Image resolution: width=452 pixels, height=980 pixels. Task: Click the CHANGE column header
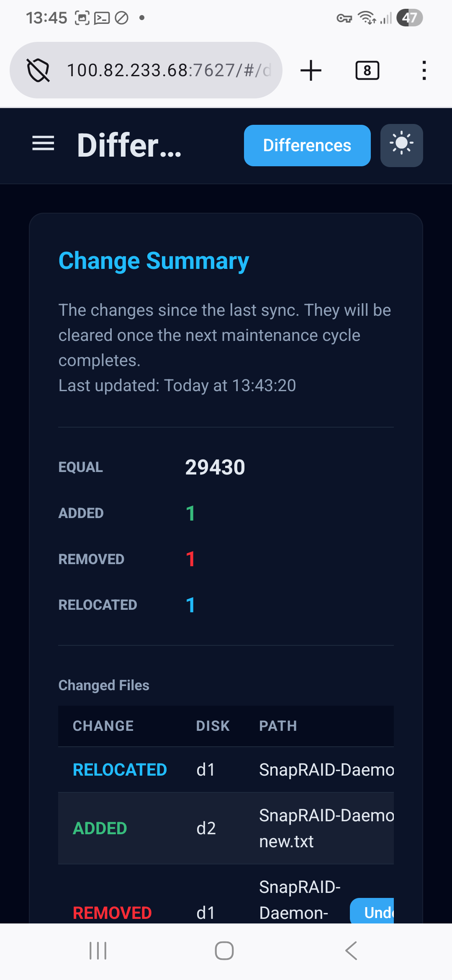click(x=103, y=726)
